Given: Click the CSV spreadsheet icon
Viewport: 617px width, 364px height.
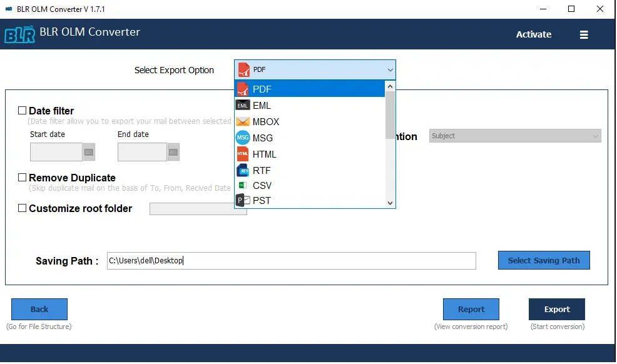Looking at the screenshot, I should pos(242,185).
